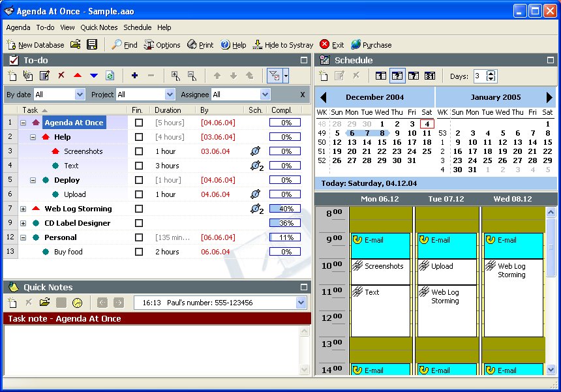Click the Days number input field
Screen dimensions: 561x392
coord(479,76)
